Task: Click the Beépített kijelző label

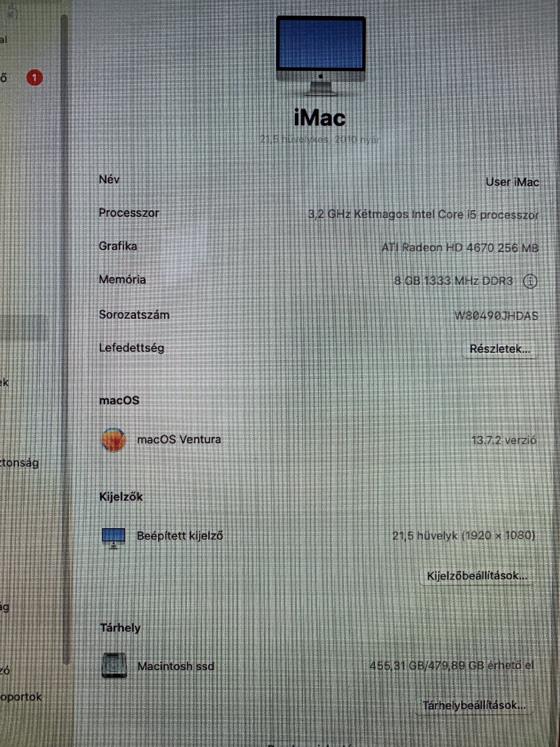Action: tap(180, 536)
